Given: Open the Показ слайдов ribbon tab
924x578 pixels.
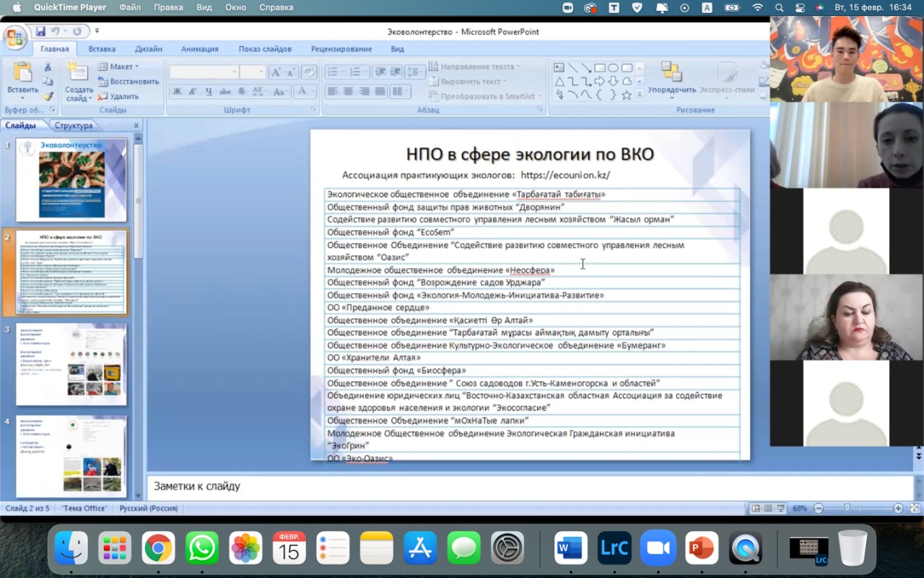Looking at the screenshot, I should [x=265, y=49].
